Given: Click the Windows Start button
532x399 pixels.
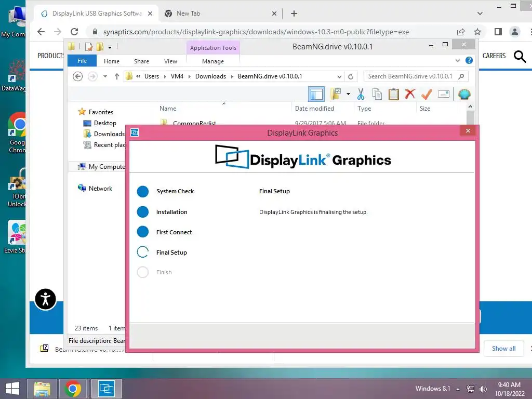Looking at the screenshot, I should click(x=12, y=389).
